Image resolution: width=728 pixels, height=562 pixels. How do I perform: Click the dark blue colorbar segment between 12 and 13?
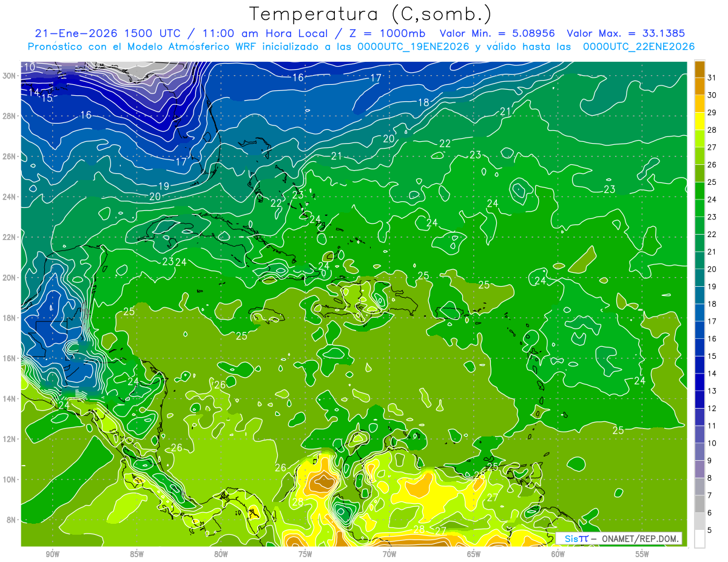click(x=699, y=400)
